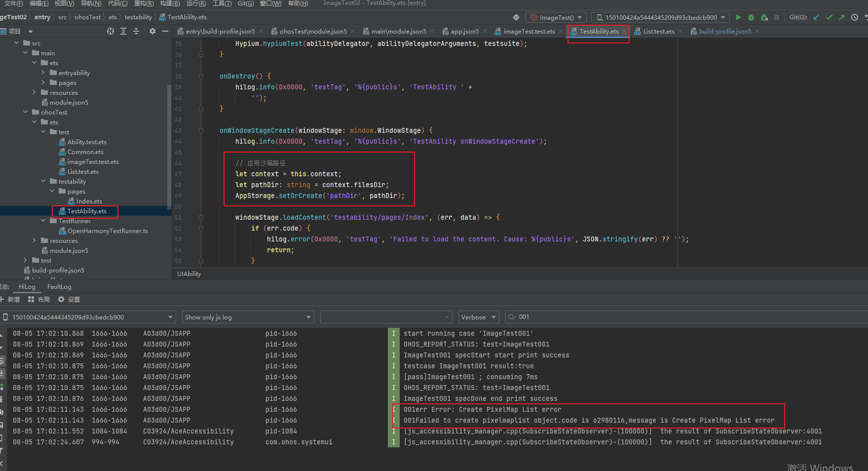Image resolution: width=868 pixels, height=471 pixels.
Task: Close the TestAbility.ets editor tab
Action: 624,31
